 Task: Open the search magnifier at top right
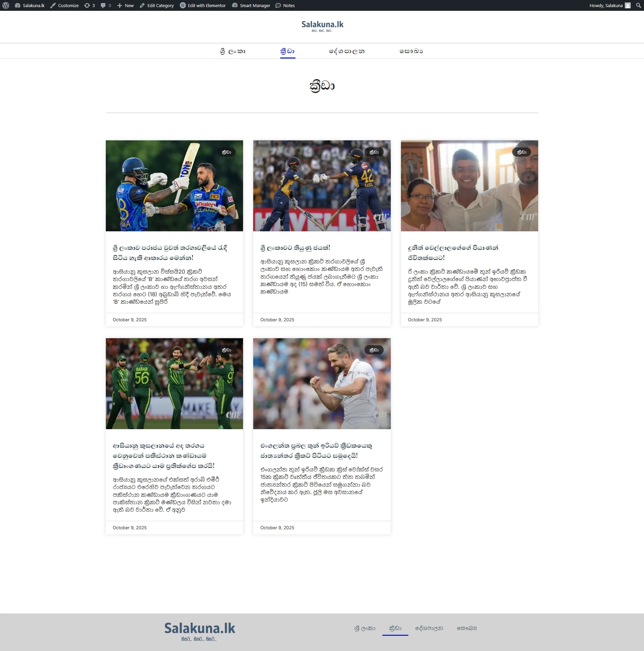tap(638, 5)
